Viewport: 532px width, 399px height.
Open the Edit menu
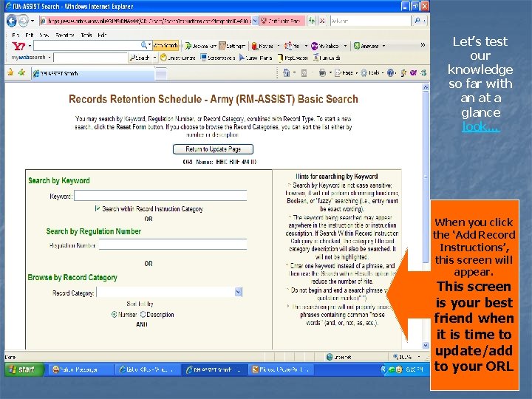point(29,35)
